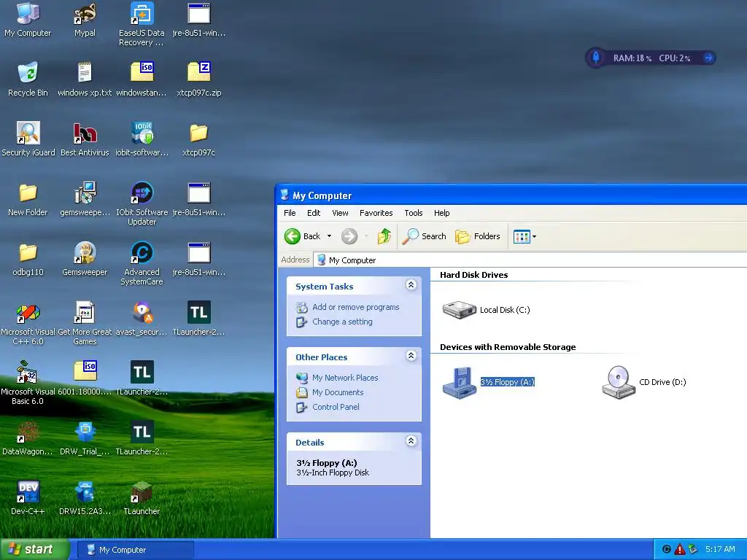Click the Change a setting link

point(343,322)
